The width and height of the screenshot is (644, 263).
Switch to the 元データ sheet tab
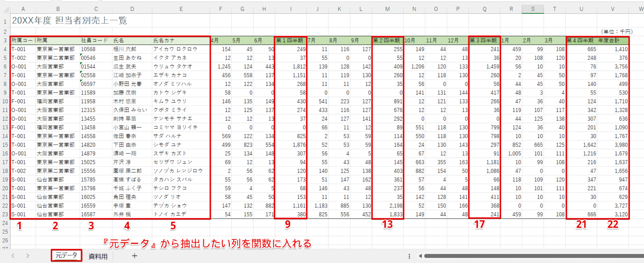point(66,255)
